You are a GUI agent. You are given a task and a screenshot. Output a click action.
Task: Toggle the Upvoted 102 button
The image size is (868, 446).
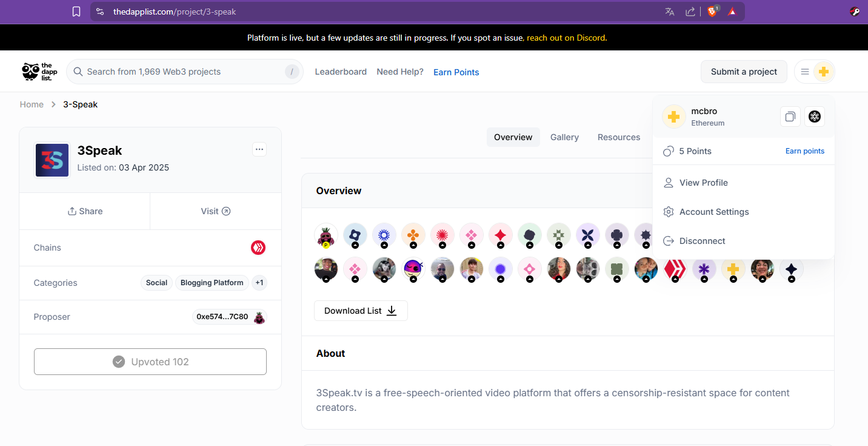pyautogui.click(x=150, y=362)
